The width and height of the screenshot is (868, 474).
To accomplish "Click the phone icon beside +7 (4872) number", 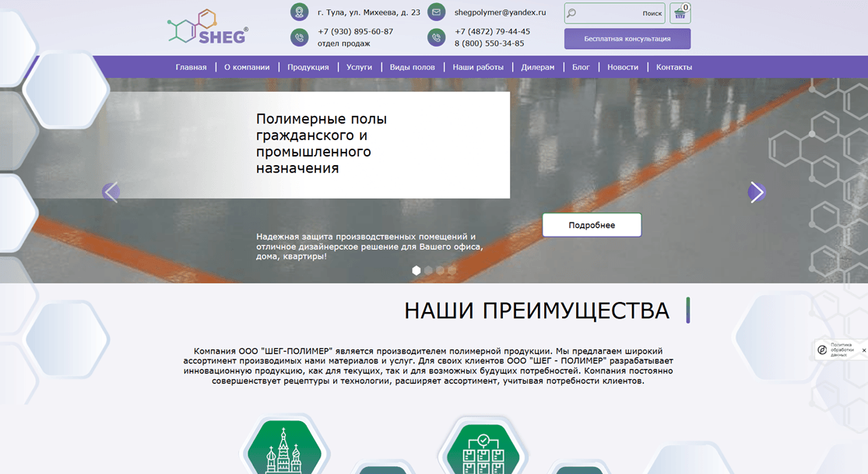I will pyautogui.click(x=436, y=37).
